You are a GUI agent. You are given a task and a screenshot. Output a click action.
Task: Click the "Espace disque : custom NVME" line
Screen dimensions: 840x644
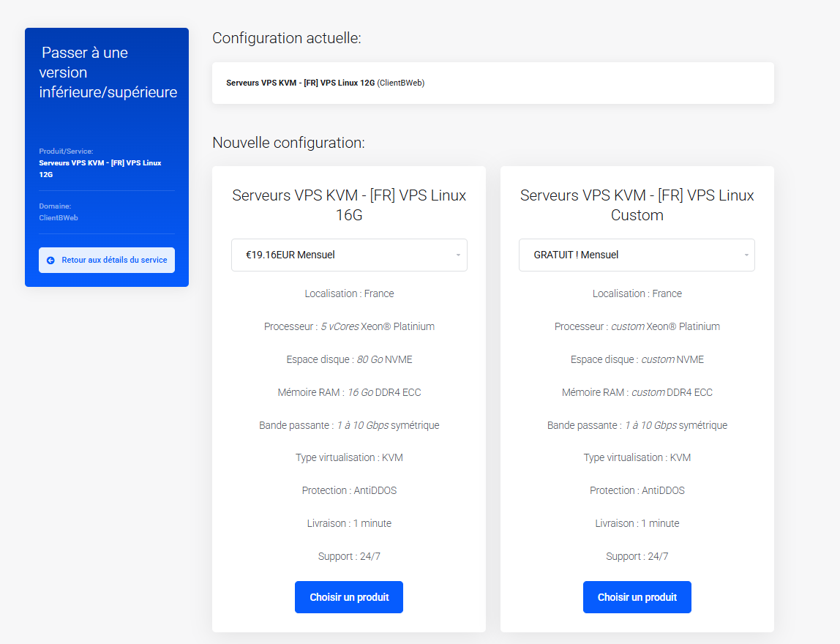click(637, 359)
